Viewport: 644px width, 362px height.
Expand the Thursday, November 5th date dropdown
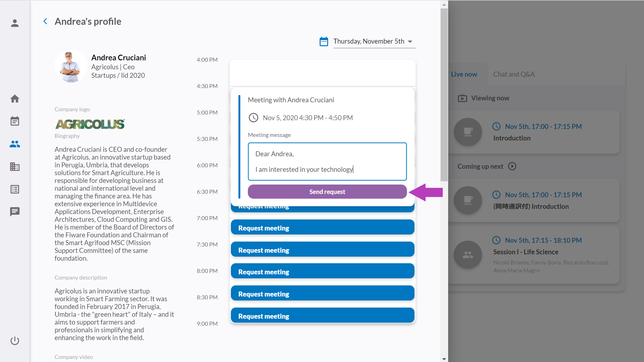tap(369, 41)
